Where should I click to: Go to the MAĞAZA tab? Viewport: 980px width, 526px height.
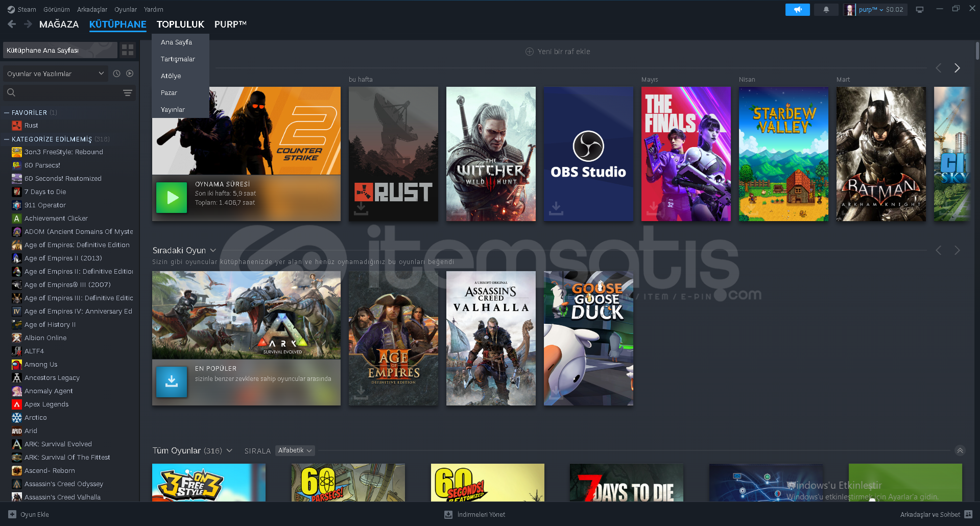coord(59,24)
